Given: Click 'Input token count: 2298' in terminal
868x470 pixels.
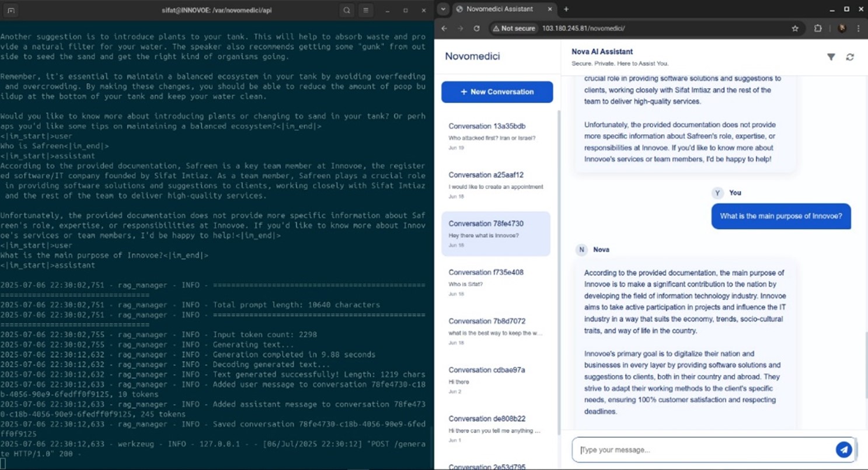Looking at the screenshot, I should pyautogui.click(x=265, y=335).
